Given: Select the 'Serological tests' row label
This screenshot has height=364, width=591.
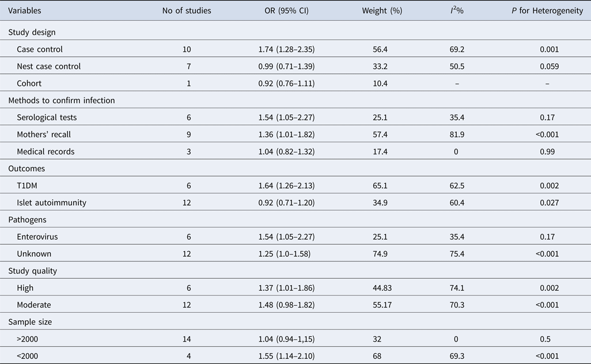Looking at the screenshot, I should click(x=47, y=117).
